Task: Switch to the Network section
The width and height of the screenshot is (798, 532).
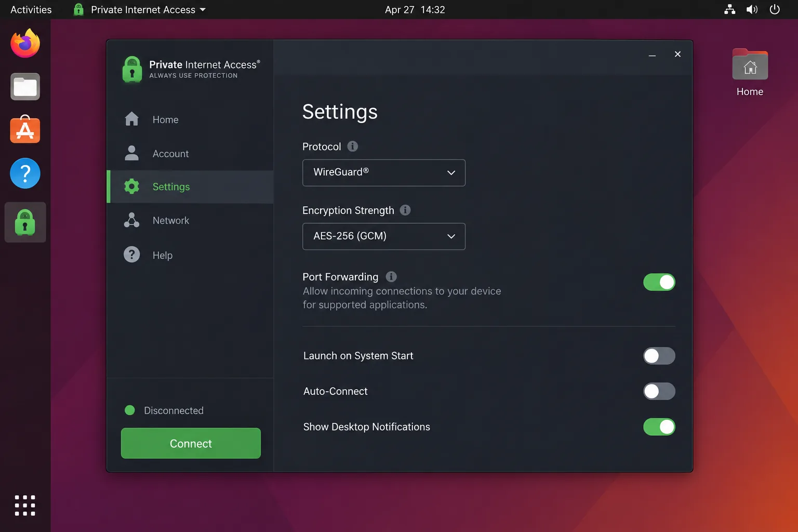Action: (x=190, y=220)
